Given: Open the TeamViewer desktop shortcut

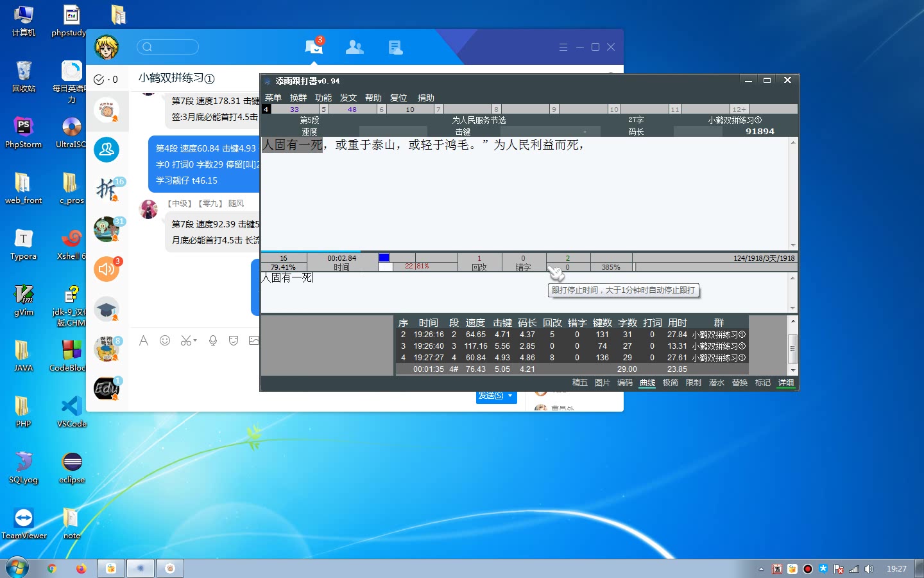Looking at the screenshot, I should 24,524.
